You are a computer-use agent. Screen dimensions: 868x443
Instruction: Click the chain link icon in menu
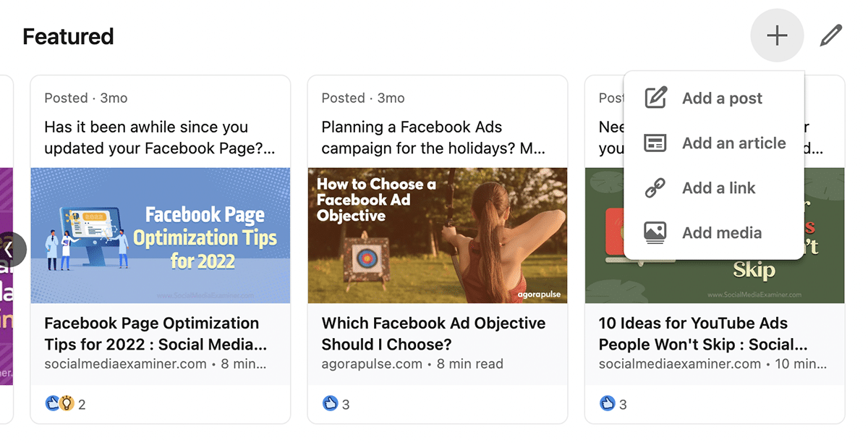[655, 188]
